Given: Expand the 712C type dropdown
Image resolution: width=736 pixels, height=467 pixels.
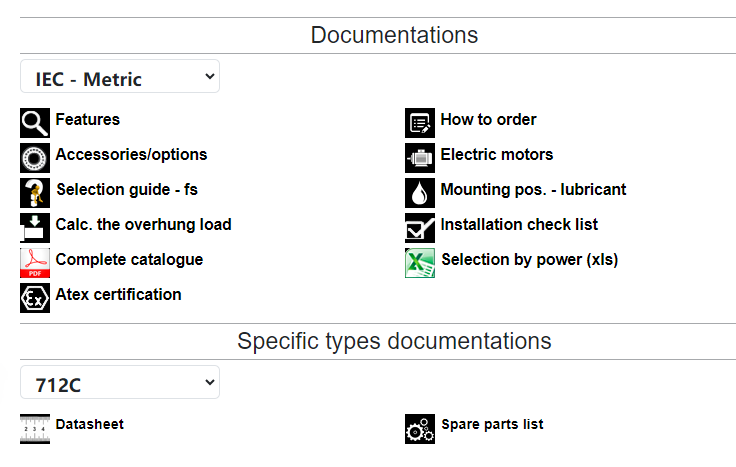Looking at the screenshot, I should 120,382.
